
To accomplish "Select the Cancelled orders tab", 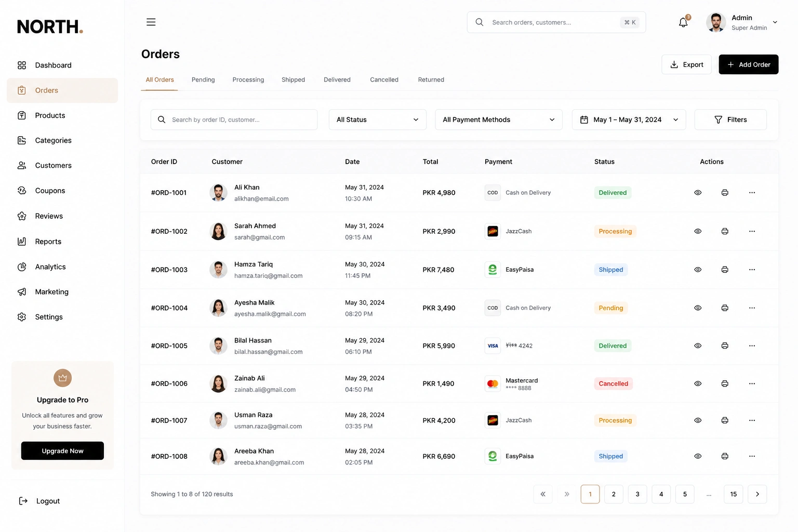I will 384,80.
